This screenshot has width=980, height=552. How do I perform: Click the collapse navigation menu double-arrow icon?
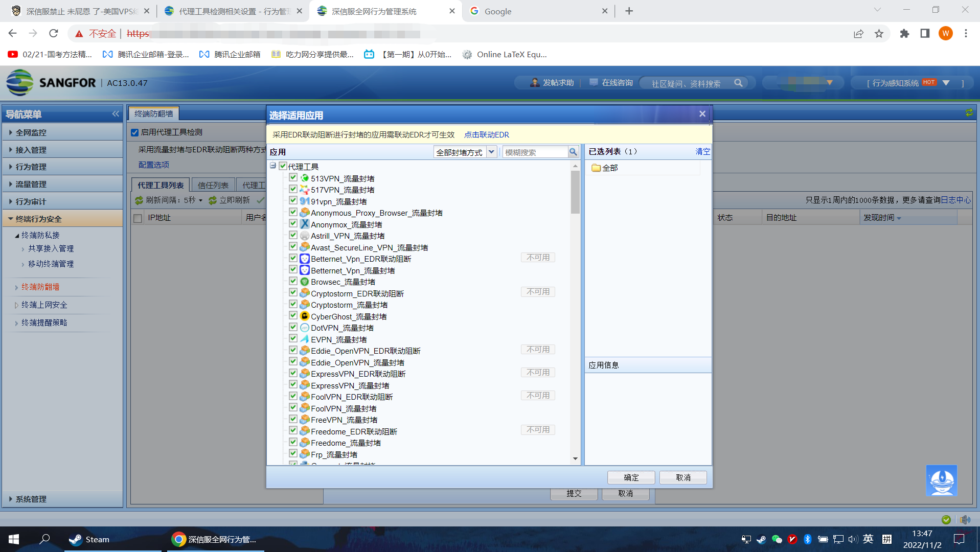point(115,114)
